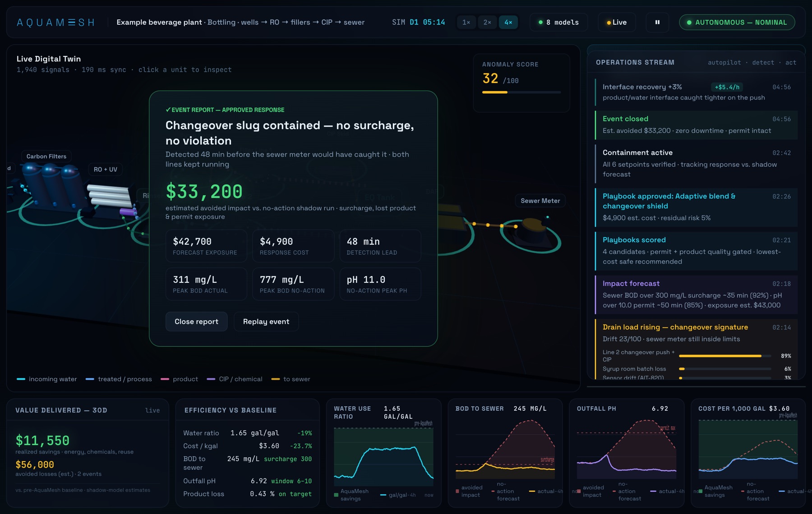The image size is (812, 514).
Task: Click the CIP / chemical legend swatch
Action: (211, 379)
